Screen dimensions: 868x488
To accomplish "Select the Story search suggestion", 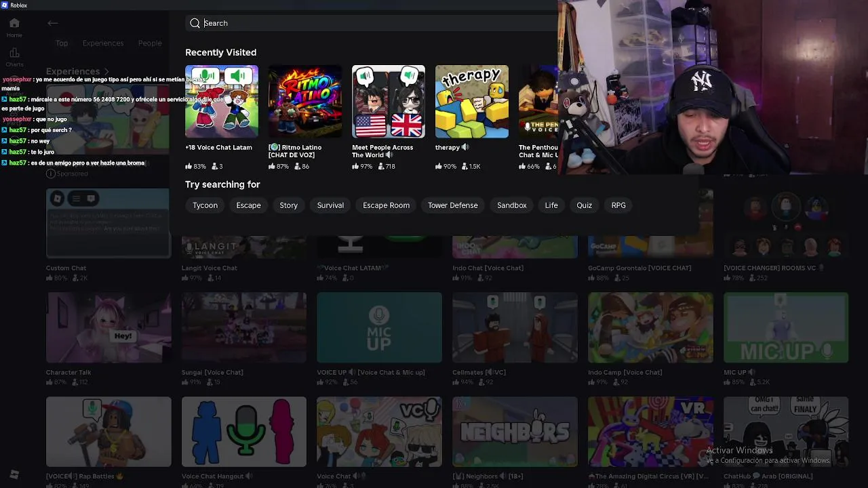I will point(288,205).
